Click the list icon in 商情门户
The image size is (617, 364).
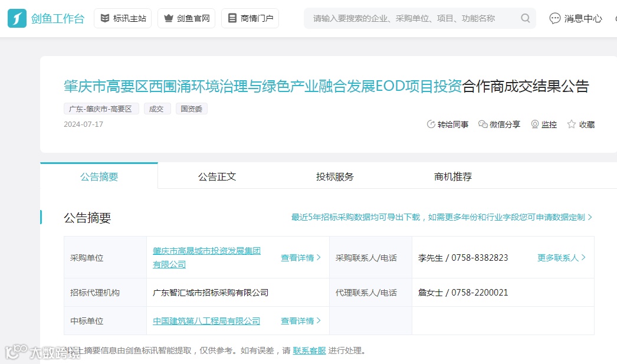[x=232, y=18]
